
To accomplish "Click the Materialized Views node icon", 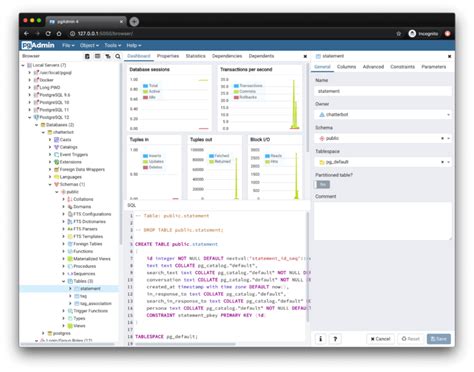I will point(70,259).
